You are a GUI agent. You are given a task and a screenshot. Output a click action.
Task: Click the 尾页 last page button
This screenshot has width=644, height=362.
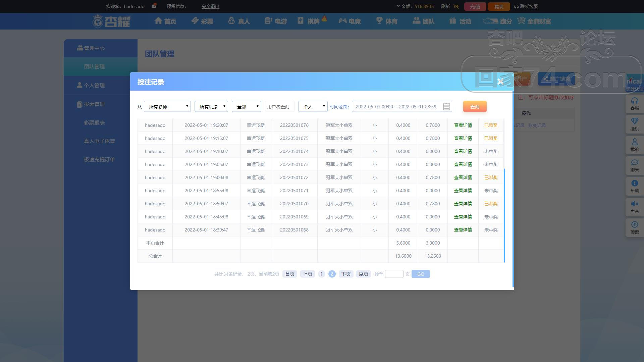(x=364, y=274)
